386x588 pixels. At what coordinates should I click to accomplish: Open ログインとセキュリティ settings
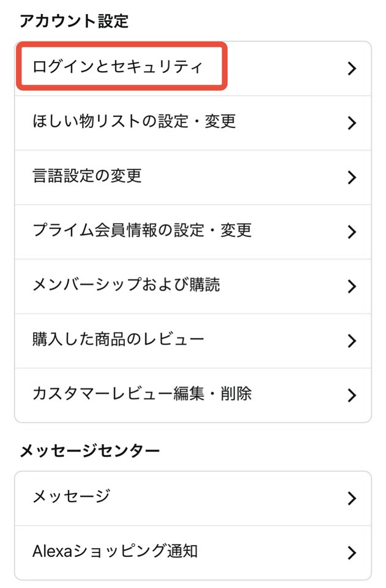coord(116,67)
